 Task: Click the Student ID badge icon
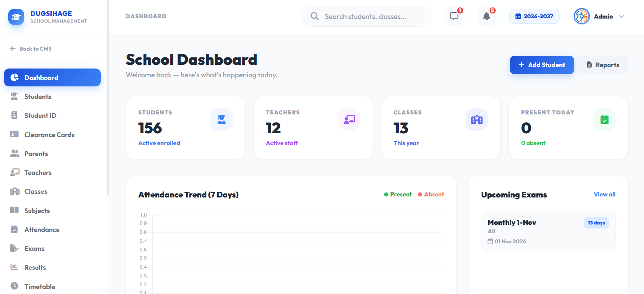(x=14, y=115)
